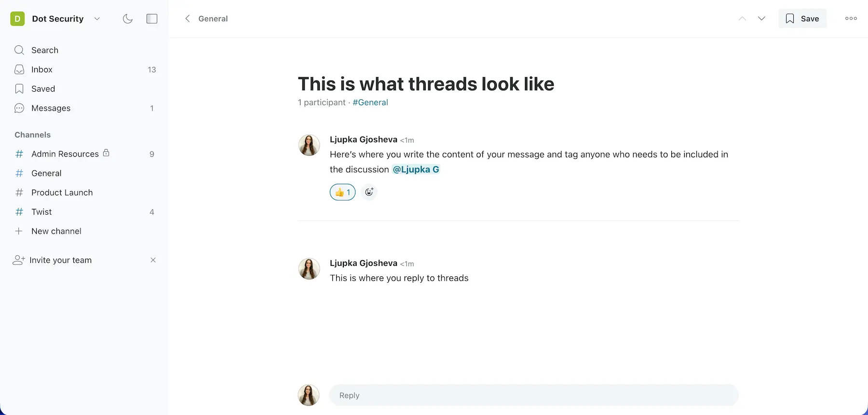The width and height of the screenshot is (868, 415).
Task: Click the invite person icon
Action: point(18,260)
